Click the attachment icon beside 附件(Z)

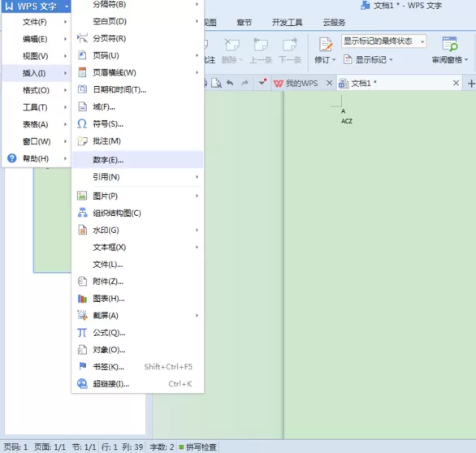point(82,281)
